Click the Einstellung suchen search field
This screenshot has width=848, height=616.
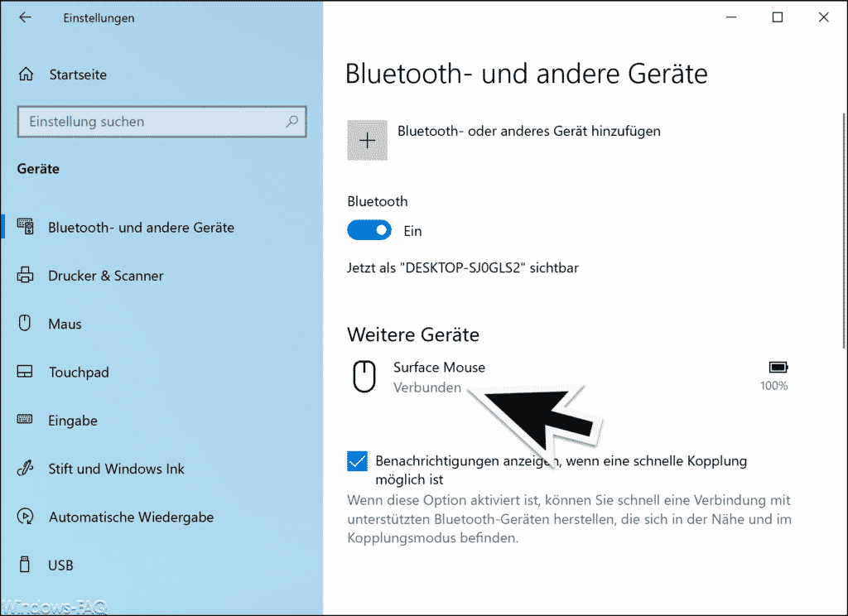(162, 122)
